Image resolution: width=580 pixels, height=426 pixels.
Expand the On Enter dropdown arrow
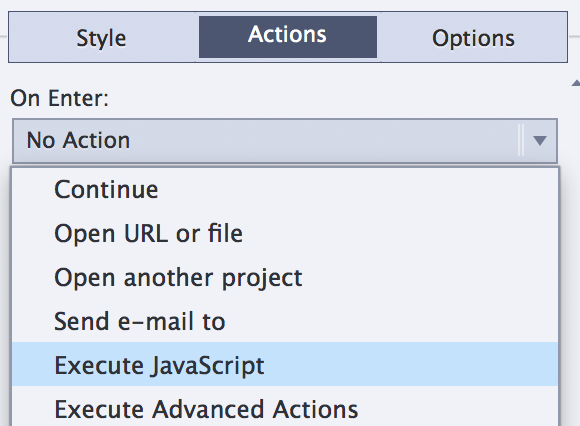540,141
